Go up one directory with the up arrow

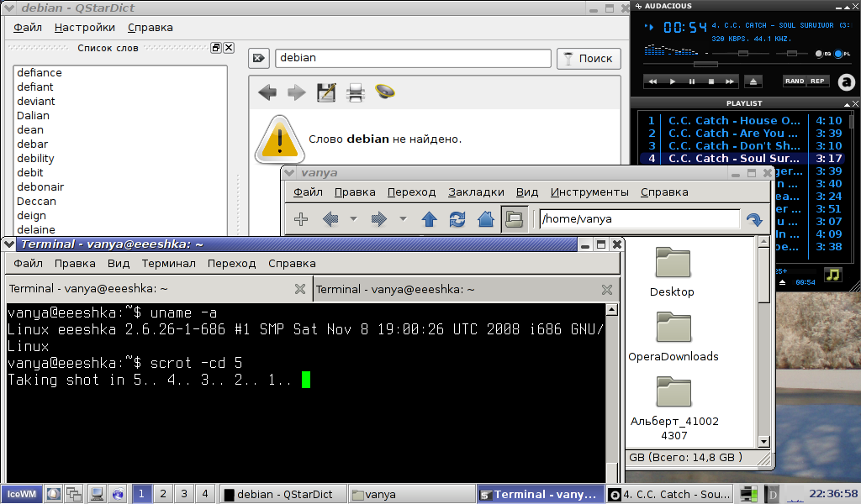tap(430, 219)
